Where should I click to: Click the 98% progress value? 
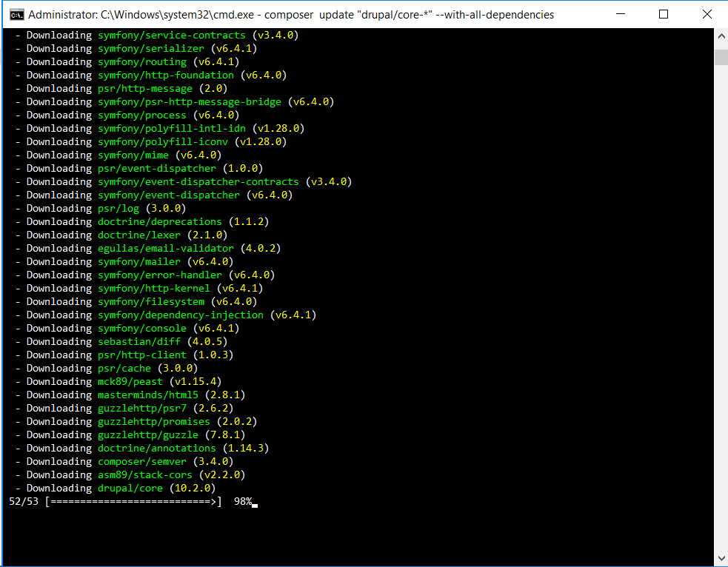243,502
